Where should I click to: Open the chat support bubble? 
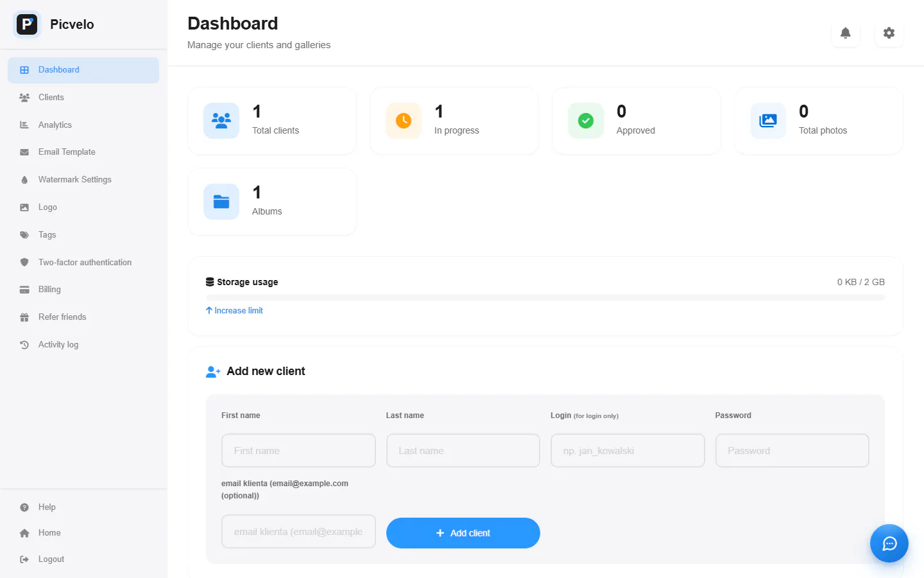pos(889,544)
